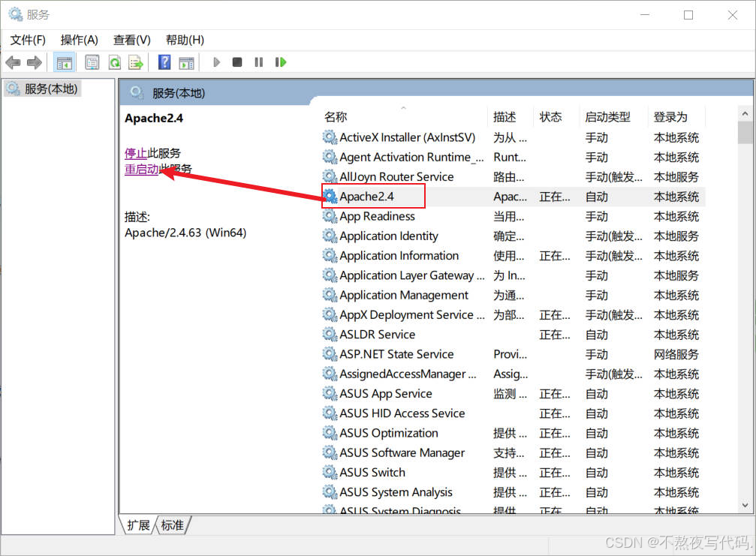Open the 查看(V) menu
Screen dimensions: 756x556
coord(131,40)
